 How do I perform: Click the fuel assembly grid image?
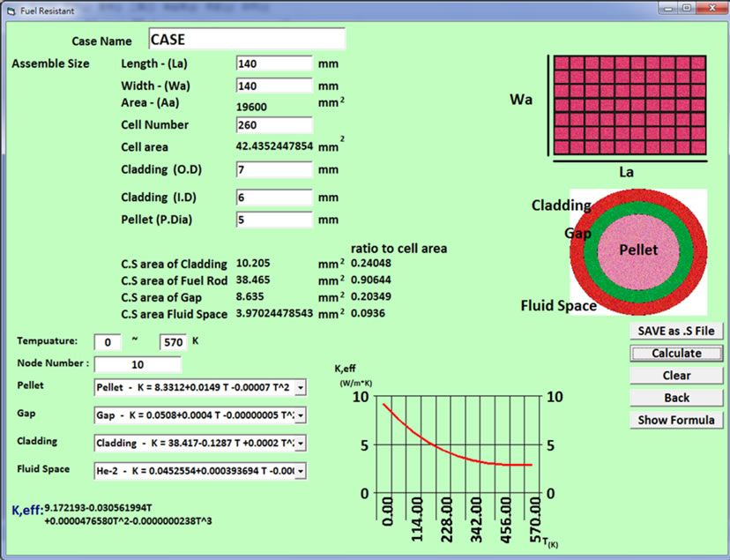630,106
